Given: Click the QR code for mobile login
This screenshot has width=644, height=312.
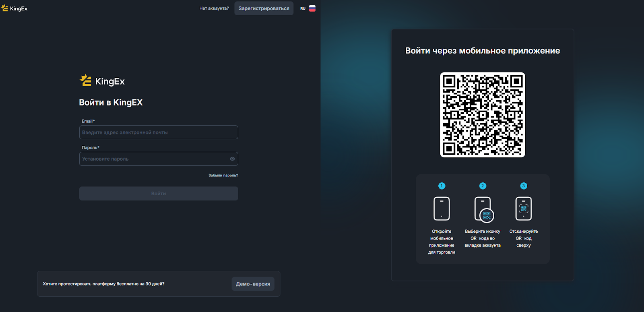Looking at the screenshot, I should 483,115.
